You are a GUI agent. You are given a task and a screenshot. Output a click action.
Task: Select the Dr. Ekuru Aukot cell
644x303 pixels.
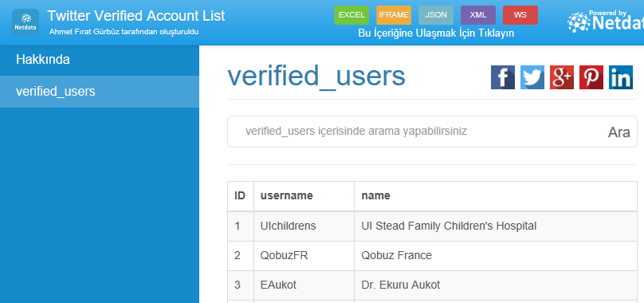point(496,285)
